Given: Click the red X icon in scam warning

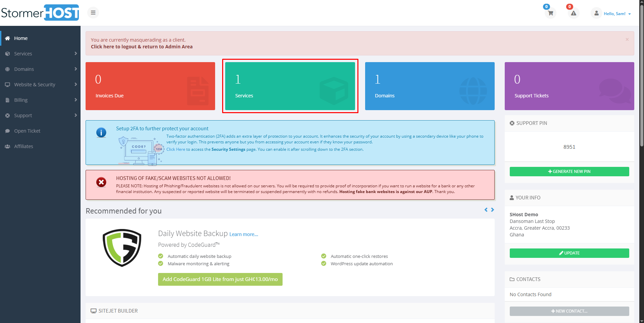Looking at the screenshot, I should tap(101, 182).
